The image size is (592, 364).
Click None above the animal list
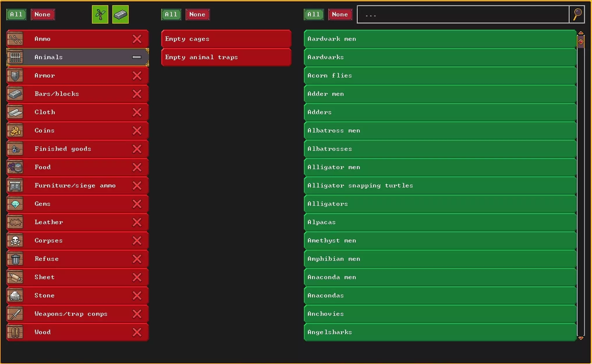pos(340,14)
